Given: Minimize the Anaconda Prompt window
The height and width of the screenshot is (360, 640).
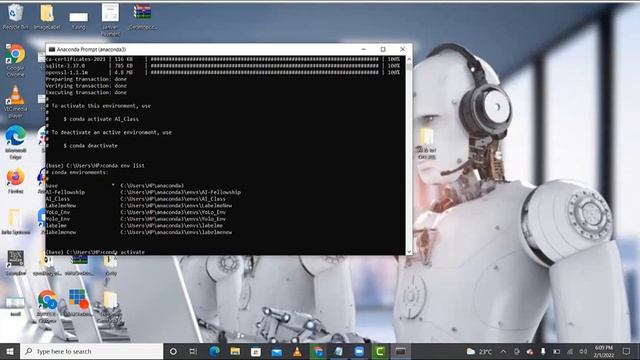Looking at the screenshot, I should [364, 49].
